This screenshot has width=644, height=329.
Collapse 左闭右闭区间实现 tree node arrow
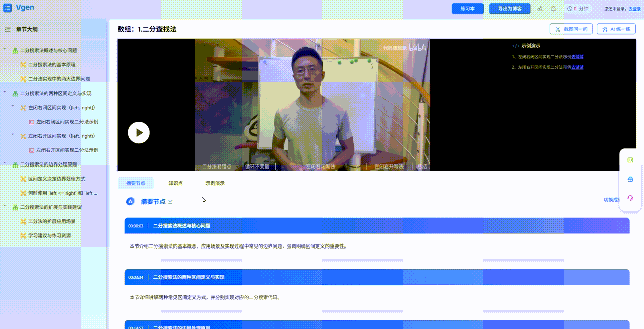(x=13, y=107)
